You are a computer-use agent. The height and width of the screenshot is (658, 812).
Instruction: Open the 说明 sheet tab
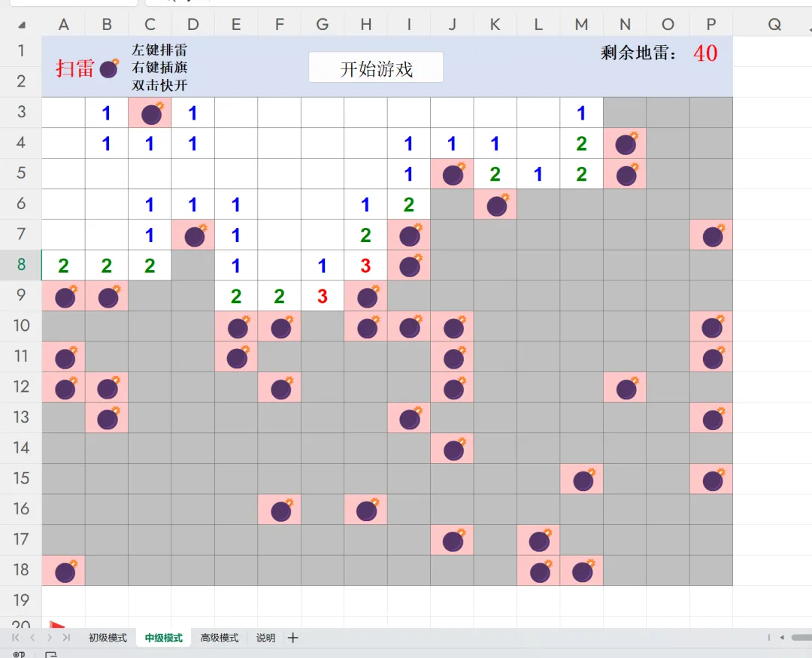coord(265,638)
